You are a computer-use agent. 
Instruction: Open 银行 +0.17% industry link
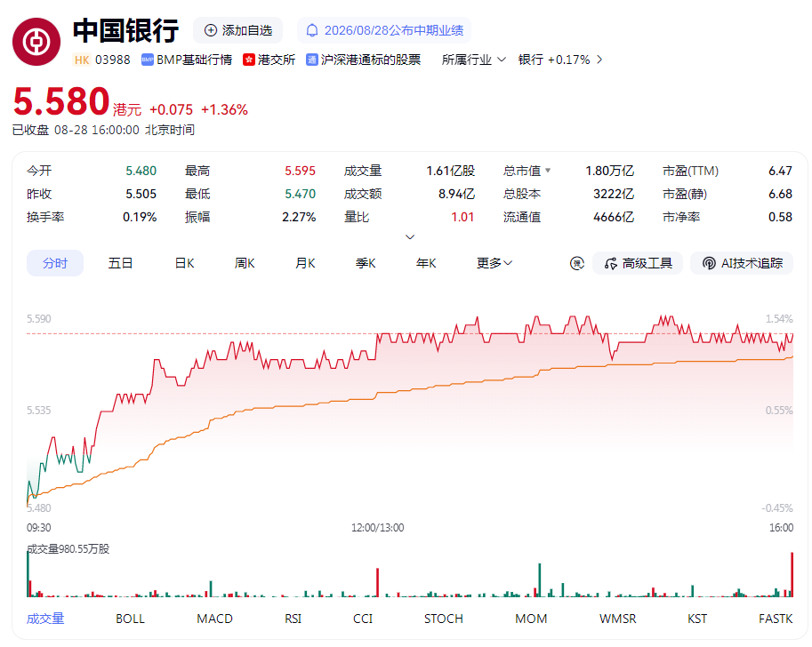(x=554, y=60)
